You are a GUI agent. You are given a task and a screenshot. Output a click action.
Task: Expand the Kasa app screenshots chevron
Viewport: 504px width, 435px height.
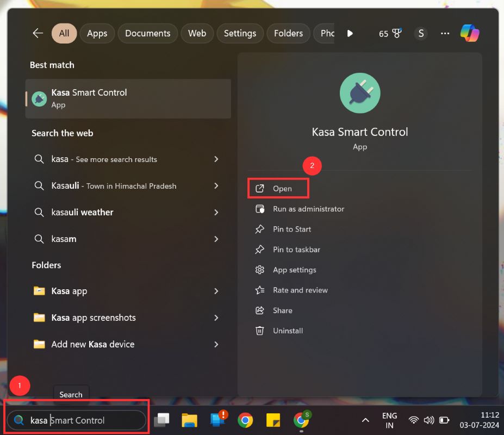coord(216,318)
